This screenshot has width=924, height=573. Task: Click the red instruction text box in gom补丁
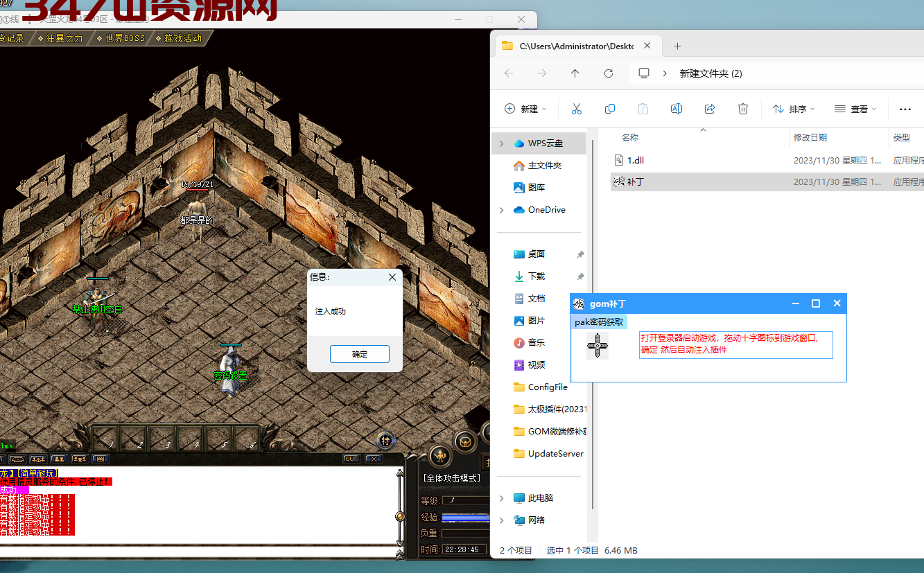735,344
